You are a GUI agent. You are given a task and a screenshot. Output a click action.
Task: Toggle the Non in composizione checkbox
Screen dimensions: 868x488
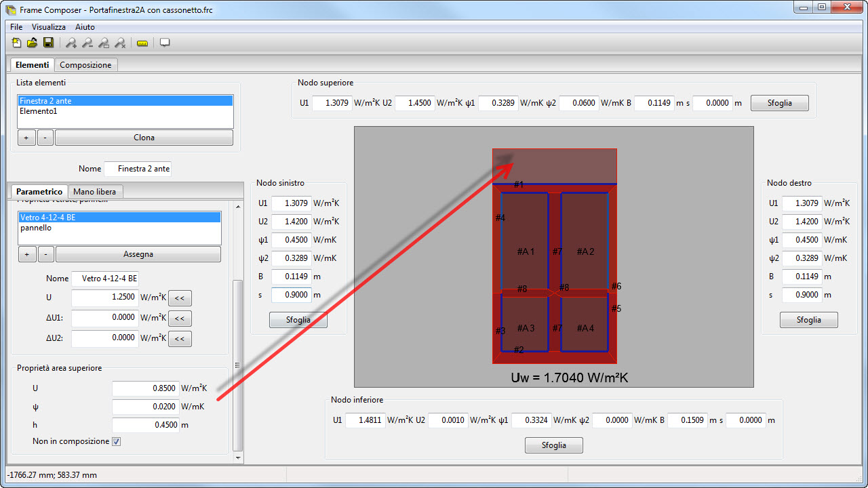pyautogui.click(x=116, y=442)
